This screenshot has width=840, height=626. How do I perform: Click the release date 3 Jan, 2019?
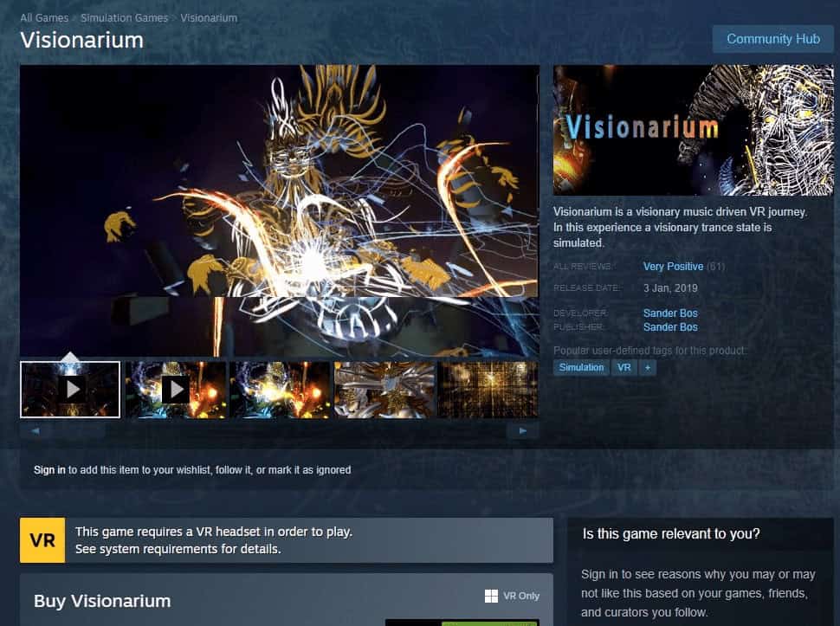pos(670,288)
